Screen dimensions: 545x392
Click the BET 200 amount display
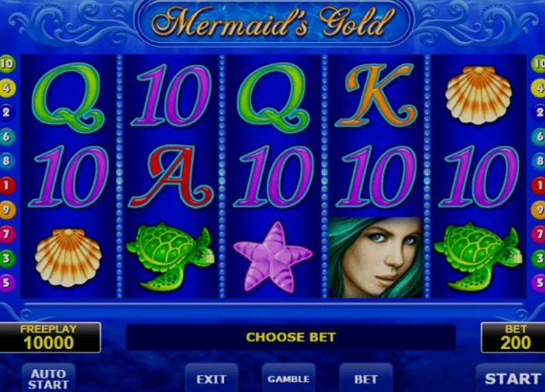coord(514,338)
